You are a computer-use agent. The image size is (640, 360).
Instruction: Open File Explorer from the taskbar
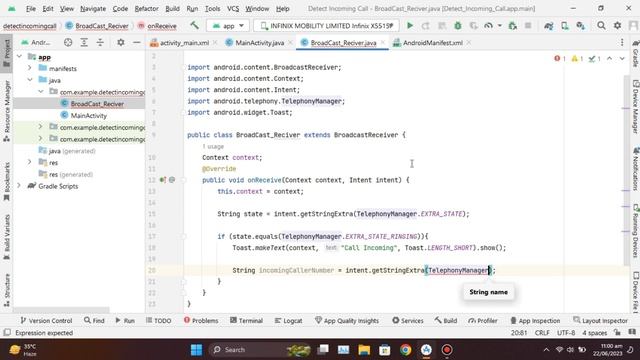(364, 350)
